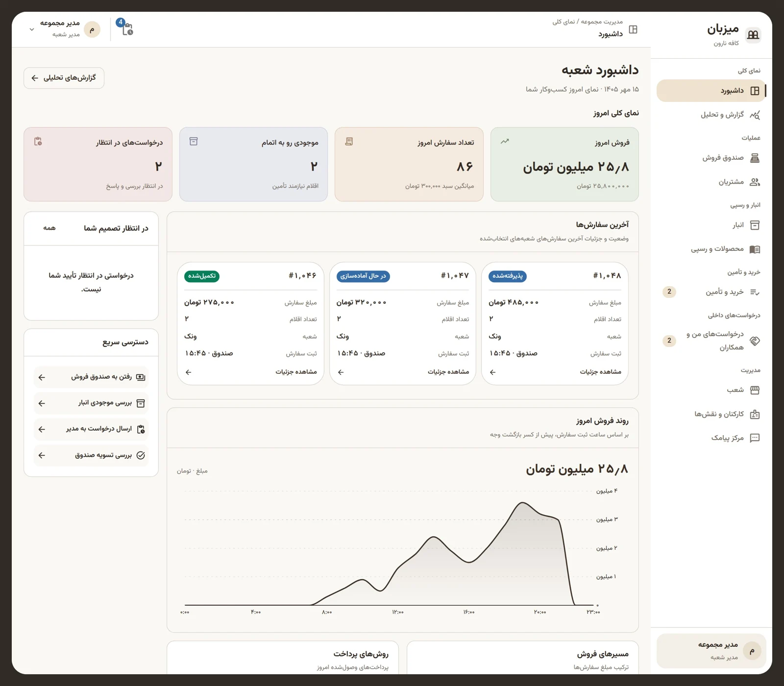The image size is (784, 686).
Task: View details of order #1,046
Action: pyautogui.click(x=250, y=372)
